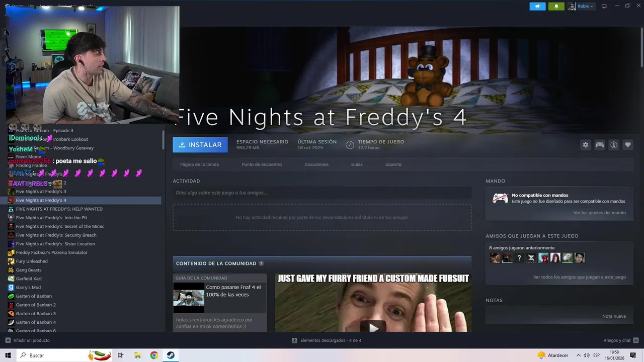Switch to Discusiones tab
644x362 pixels.
click(x=316, y=164)
